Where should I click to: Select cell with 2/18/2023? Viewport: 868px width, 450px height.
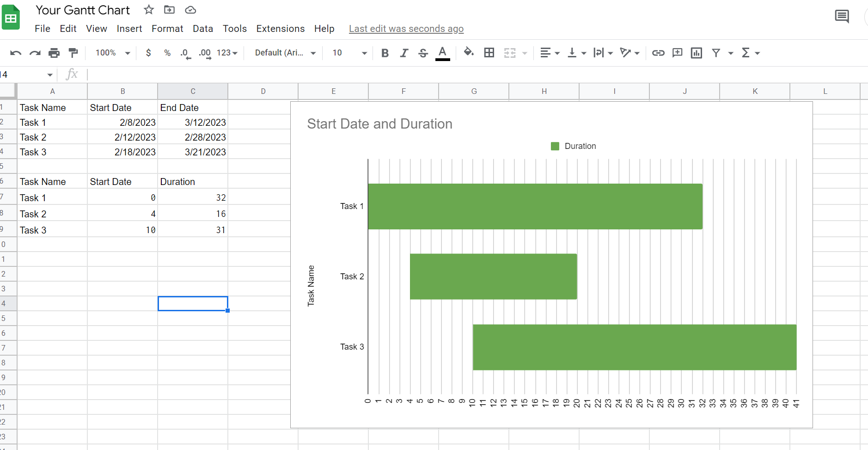pos(122,152)
